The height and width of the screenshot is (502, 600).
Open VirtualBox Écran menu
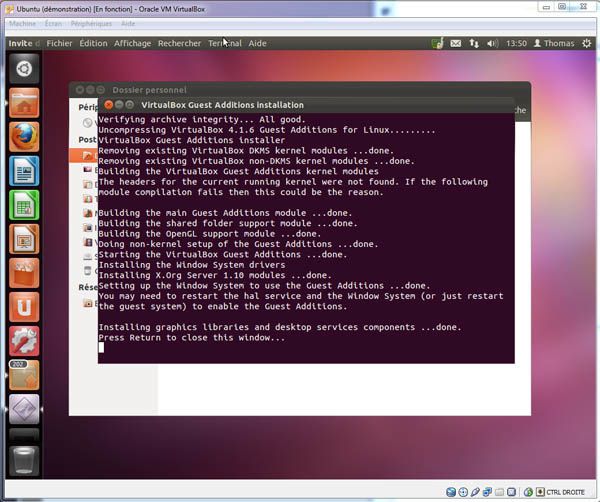53,24
